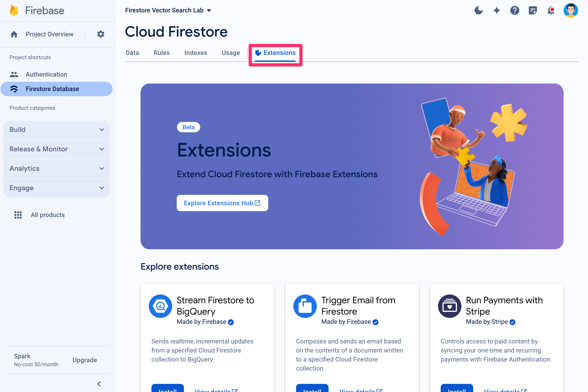Select the Data tab in Cloud Firestore
588x392 pixels.
132,52
